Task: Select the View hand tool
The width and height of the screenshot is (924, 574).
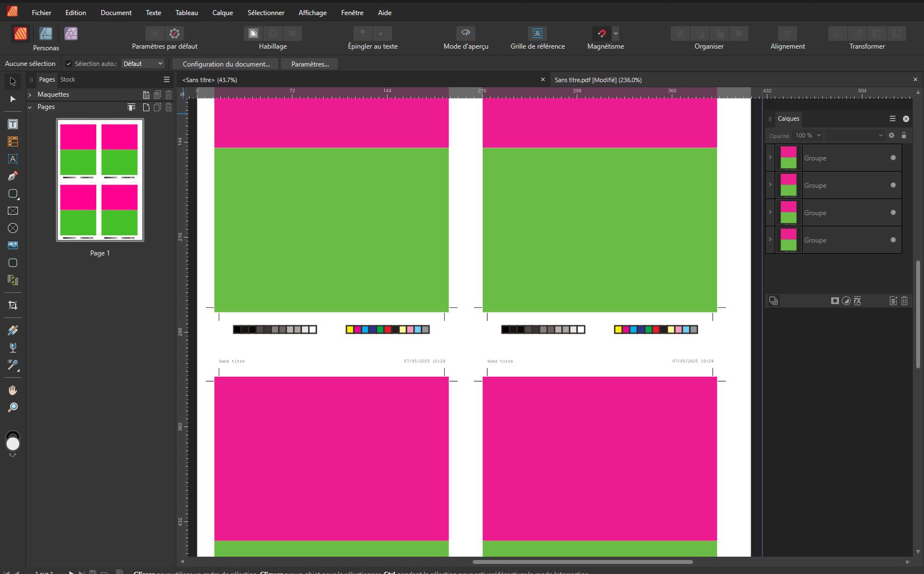Action: point(13,390)
